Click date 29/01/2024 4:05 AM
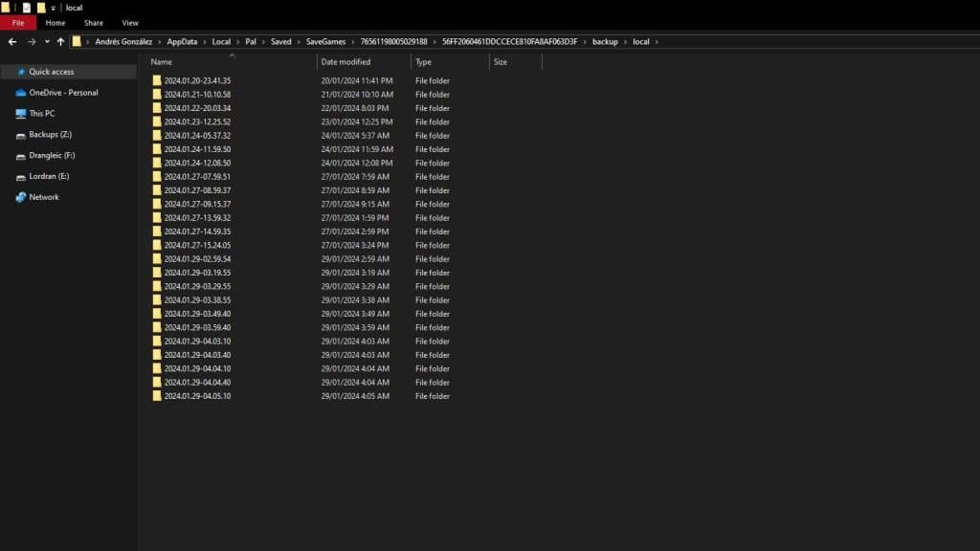Viewport: 980px width, 551px height. [x=355, y=396]
